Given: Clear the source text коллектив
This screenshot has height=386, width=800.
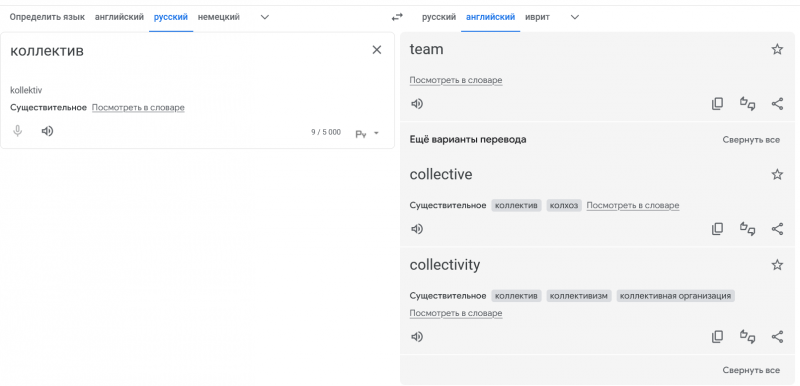Looking at the screenshot, I should (377, 49).
